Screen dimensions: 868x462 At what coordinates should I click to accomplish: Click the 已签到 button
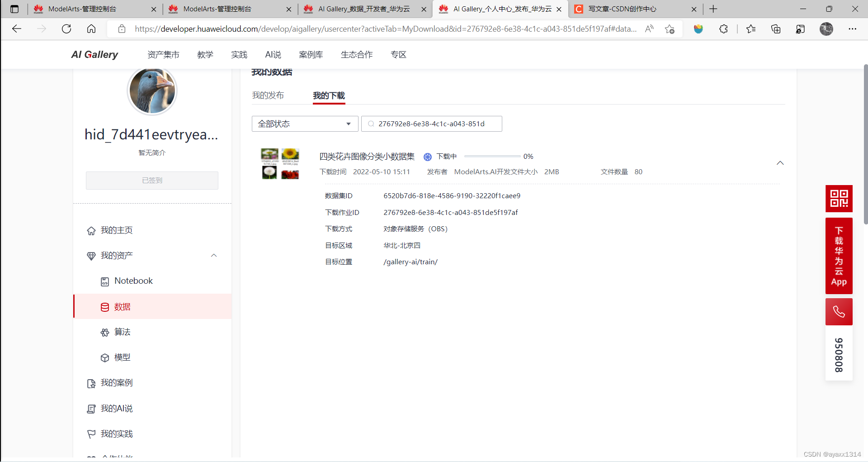click(x=152, y=181)
